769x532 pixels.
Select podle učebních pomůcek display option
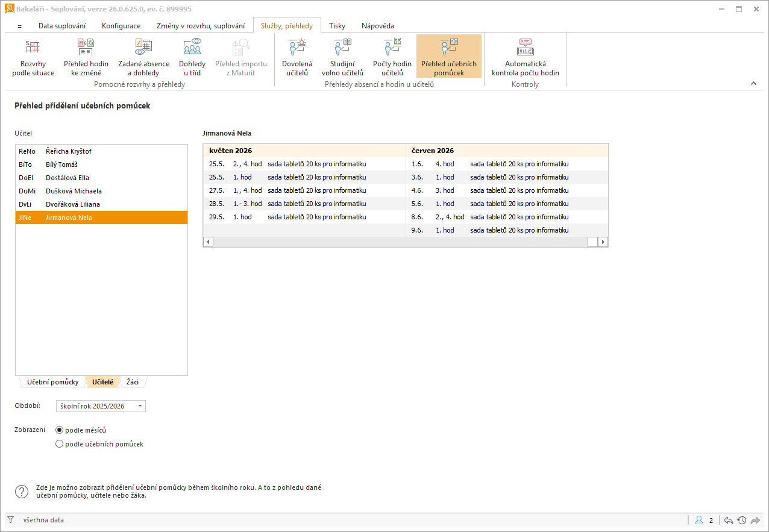click(99, 444)
